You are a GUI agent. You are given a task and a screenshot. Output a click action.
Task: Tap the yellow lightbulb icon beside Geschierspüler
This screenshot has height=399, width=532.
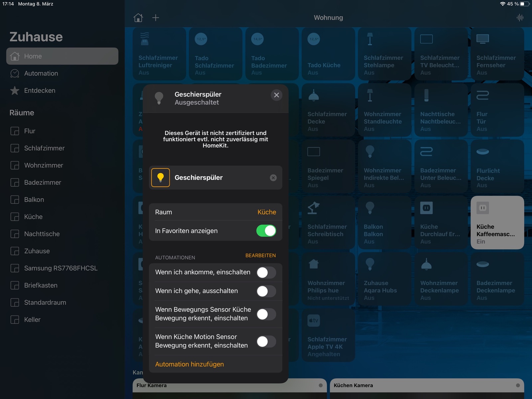161,178
